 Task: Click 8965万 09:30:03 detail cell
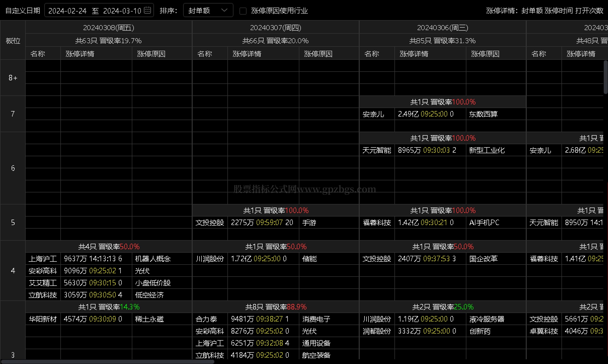430,150
